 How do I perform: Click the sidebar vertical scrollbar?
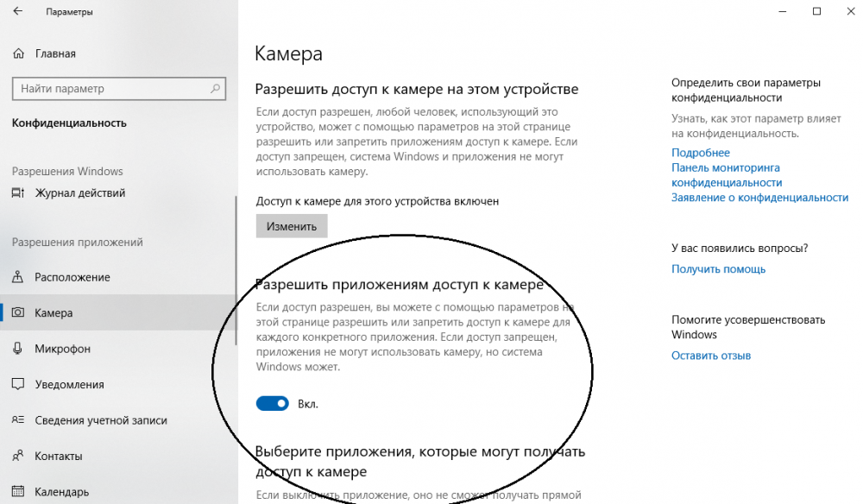pos(236,269)
